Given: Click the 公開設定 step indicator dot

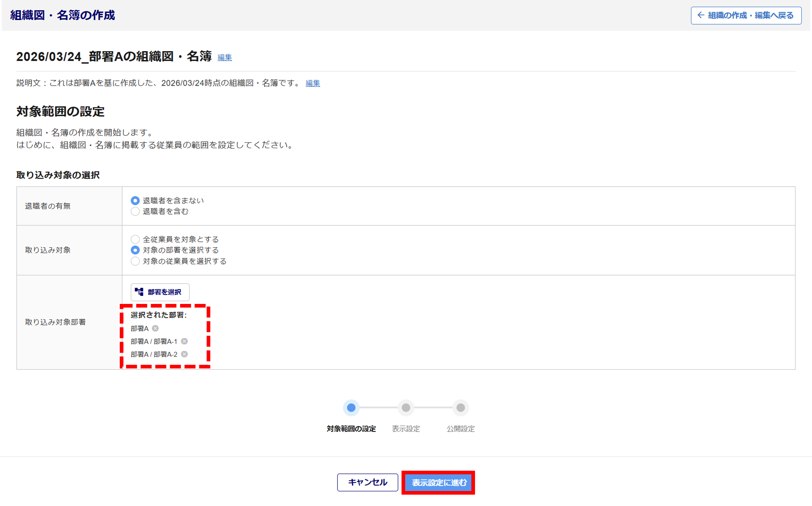Looking at the screenshot, I should tap(460, 407).
